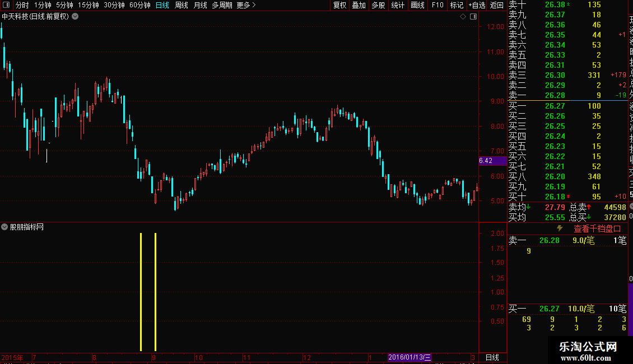Select the 卖五 row at 26.33
The width and height of the screenshot is (633, 364).
pyautogui.click(x=567, y=55)
